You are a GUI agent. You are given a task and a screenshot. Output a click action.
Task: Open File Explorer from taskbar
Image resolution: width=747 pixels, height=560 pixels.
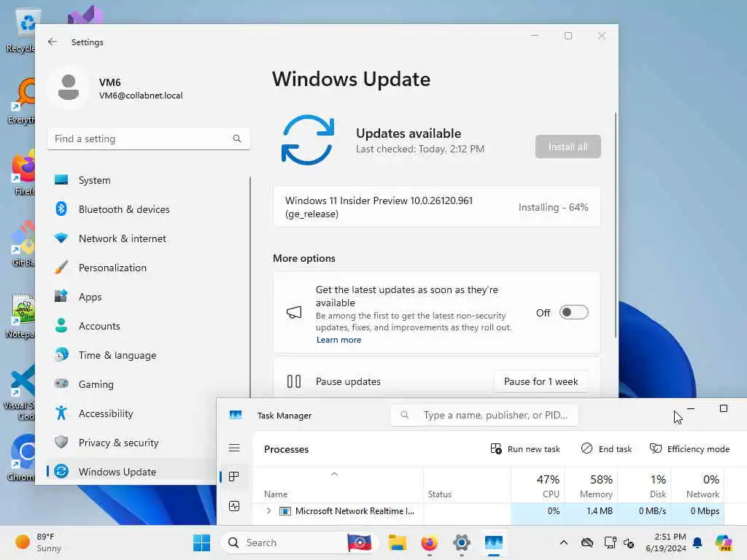click(398, 542)
